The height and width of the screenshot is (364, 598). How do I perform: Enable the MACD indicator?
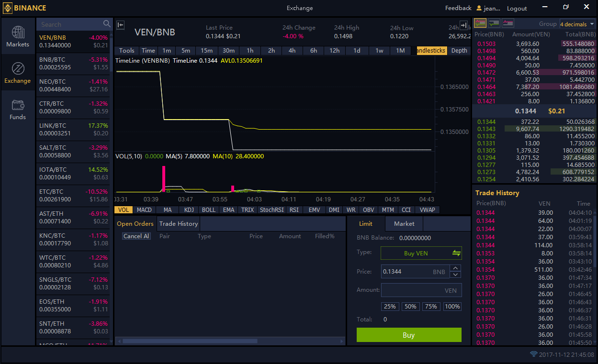pos(144,210)
